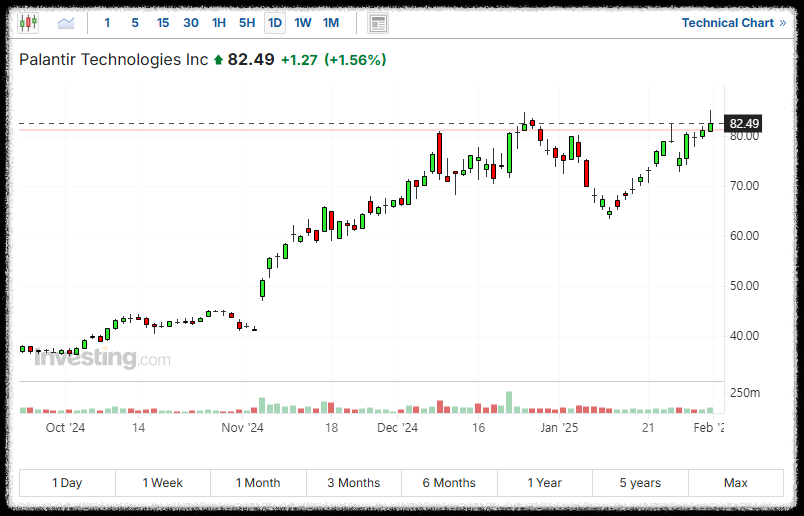Click the 60.00 price axis label

click(745, 236)
